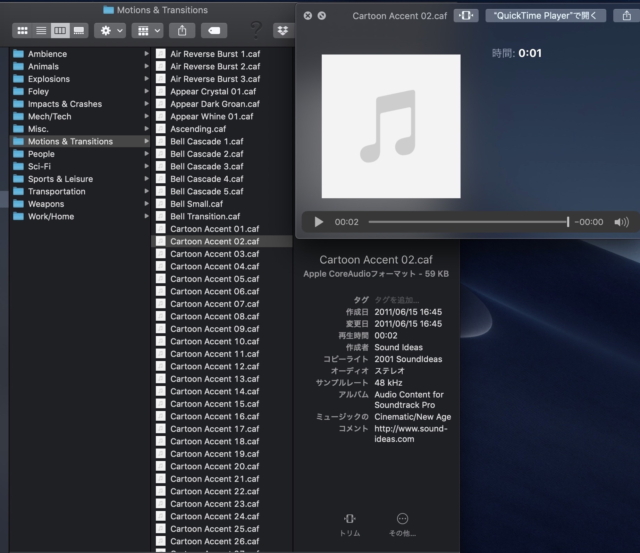Viewport: 640px width, 553px height.
Task: Click the trim icon in Quick Look
Action: coord(466,16)
